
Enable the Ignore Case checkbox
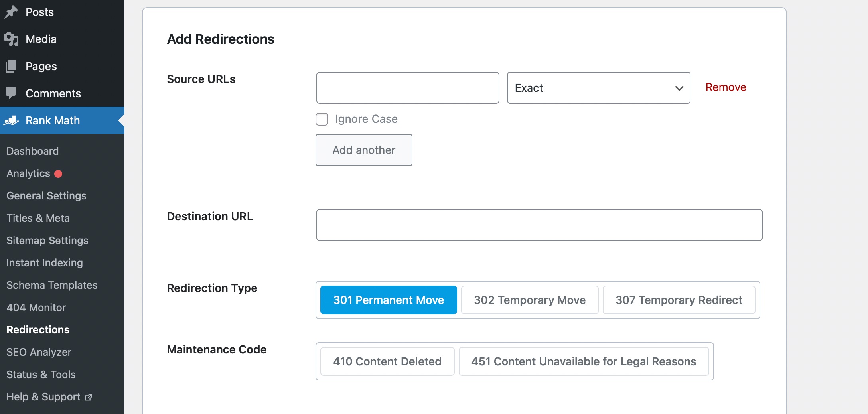[322, 119]
